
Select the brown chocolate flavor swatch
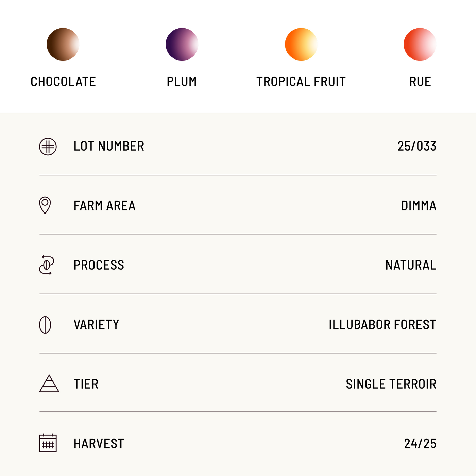tap(63, 44)
